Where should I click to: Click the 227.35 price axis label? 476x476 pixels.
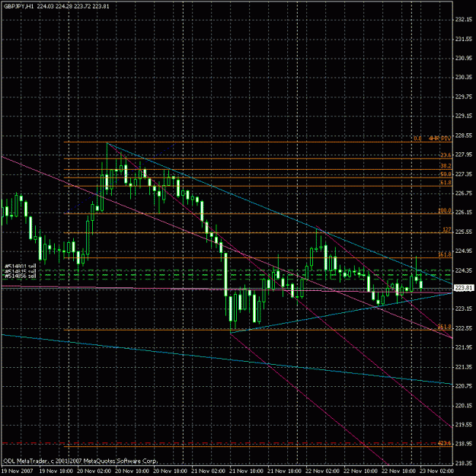(464, 174)
